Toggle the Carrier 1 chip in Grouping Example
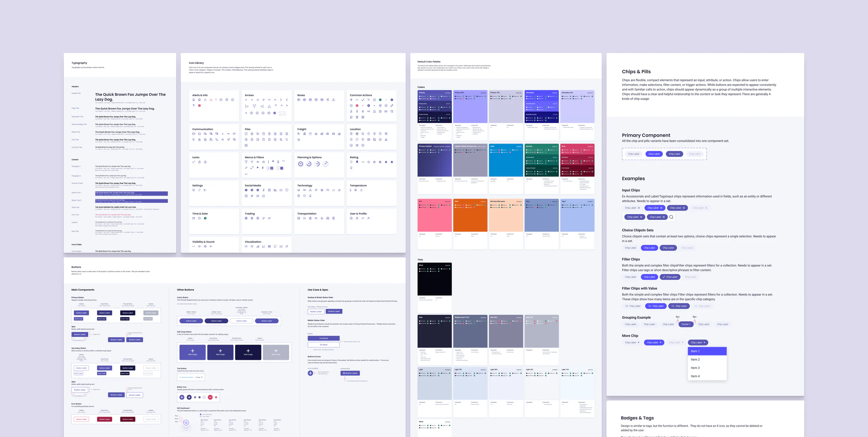 [x=686, y=324]
